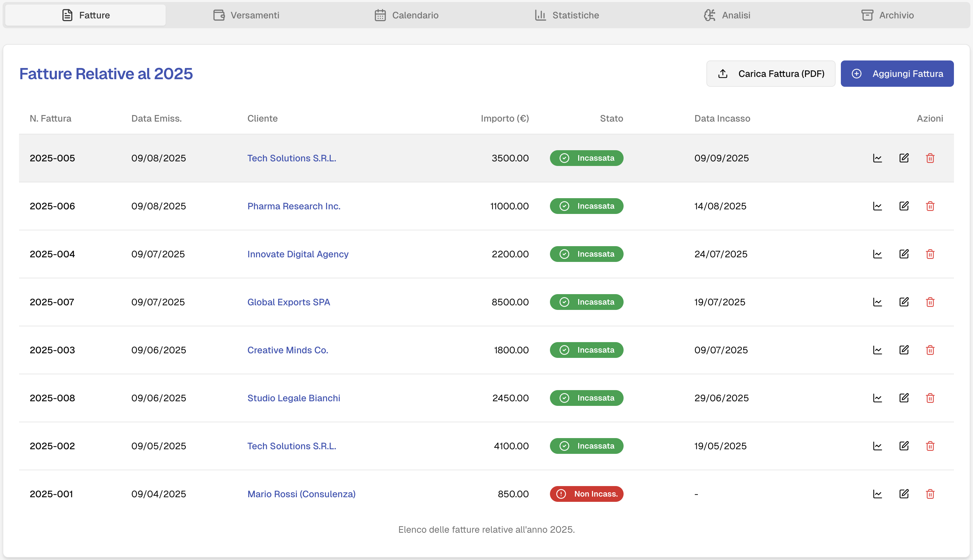Open Mario Rossi (Consulenza) client link
This screenshot has width=973, height=560.
301,494
